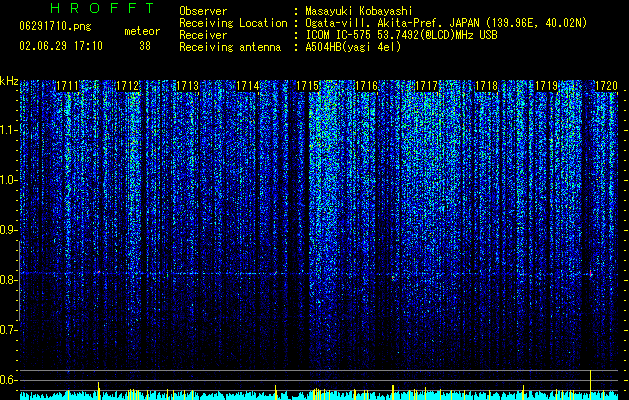Click the 1713 time marker
Image resolution: width=629 pixels, height=400 pixels.
pyautogui.click(x=187, y=86)
